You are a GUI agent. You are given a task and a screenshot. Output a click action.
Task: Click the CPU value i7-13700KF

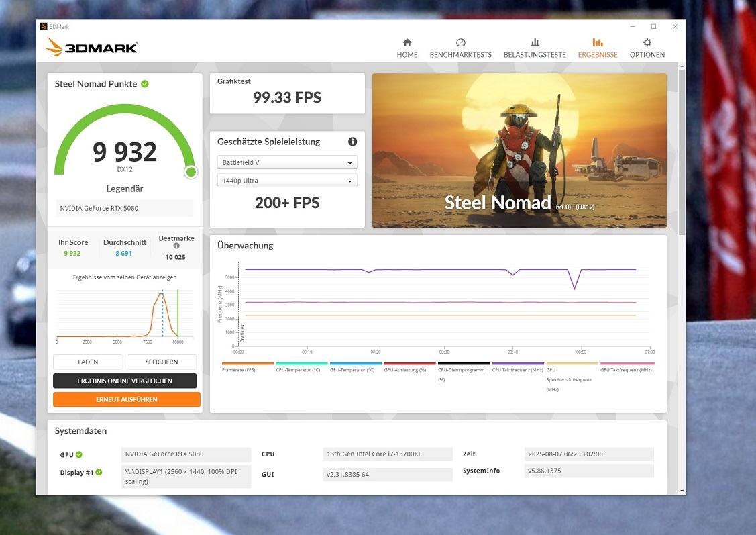click(x=387, y=454)
